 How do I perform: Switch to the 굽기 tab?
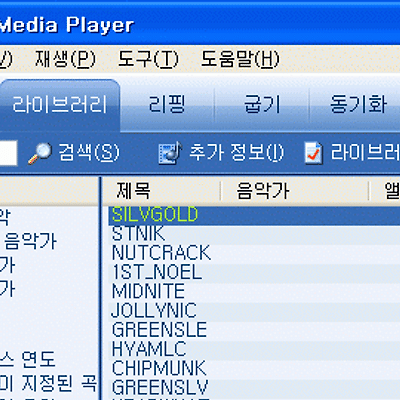262,104
